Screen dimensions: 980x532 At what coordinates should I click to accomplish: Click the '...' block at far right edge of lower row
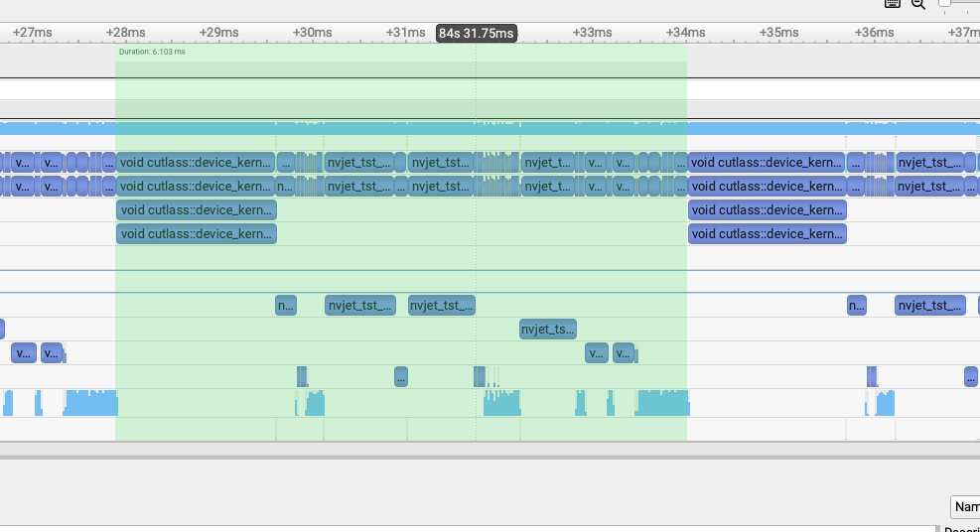[x=970, y=377]
